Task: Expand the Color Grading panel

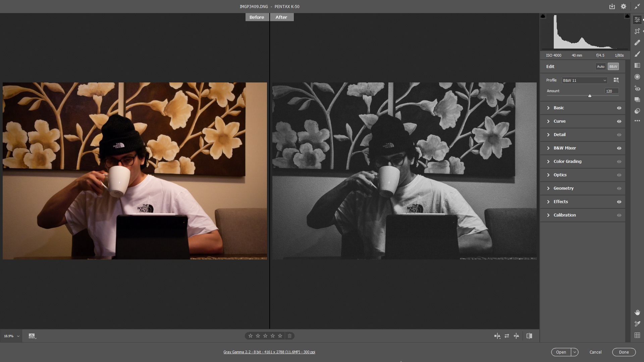Action: 567,162
